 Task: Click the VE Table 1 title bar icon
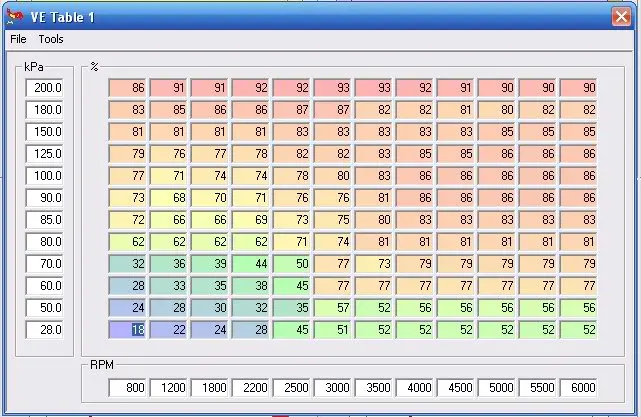click(x=15, y=17)
